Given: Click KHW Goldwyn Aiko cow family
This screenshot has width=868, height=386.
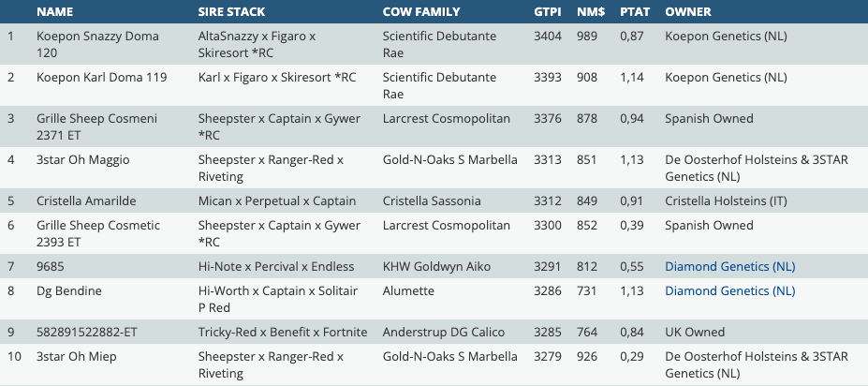Looking at the screenshot, I should pos(436,266).
